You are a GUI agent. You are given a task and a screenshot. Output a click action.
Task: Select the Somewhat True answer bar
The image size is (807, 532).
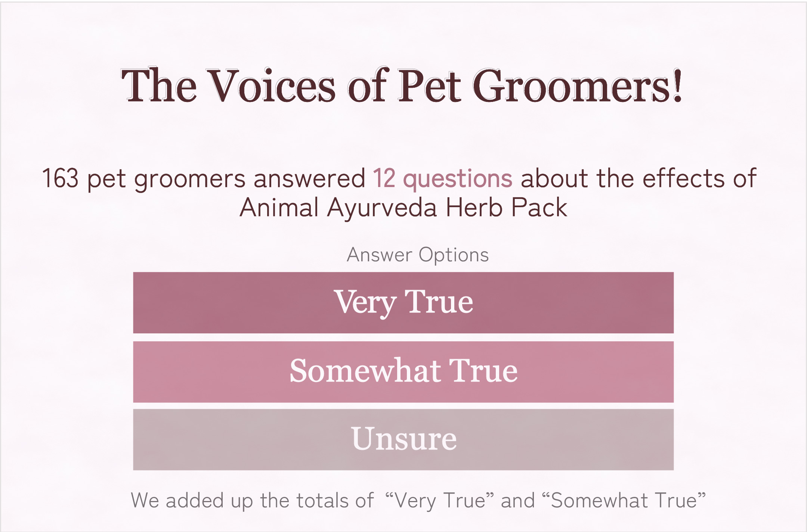[403, 371]
